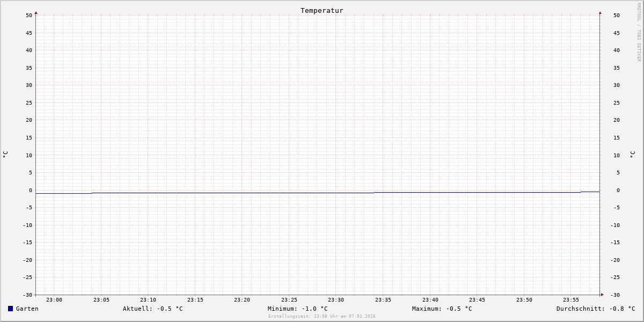Click the 'Temperatur' chart title
This screenshot has width=644, height=322.
[322, 11]
